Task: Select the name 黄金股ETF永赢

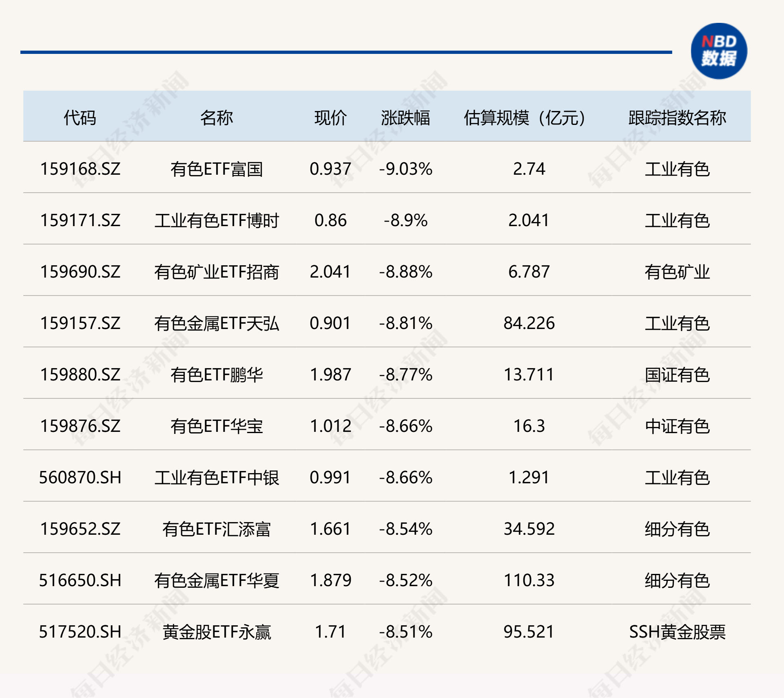Action: (217, 632)
